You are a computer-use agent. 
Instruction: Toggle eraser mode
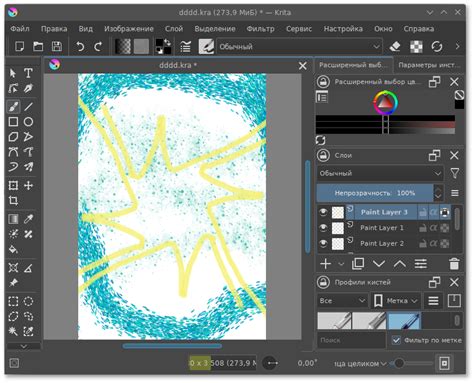395,46
